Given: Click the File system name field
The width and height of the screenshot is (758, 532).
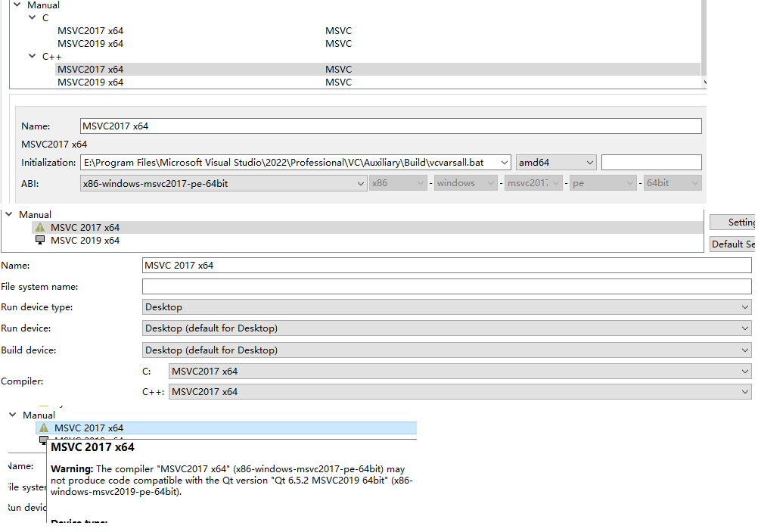Looking at the screenshot, I should click(446, 286).
